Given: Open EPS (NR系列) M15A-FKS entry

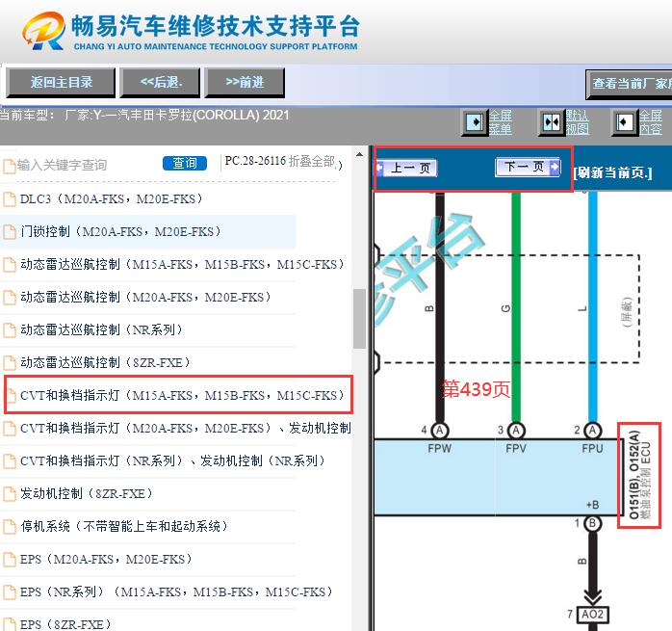Looking at the screenshot, I should pos(176,592).
